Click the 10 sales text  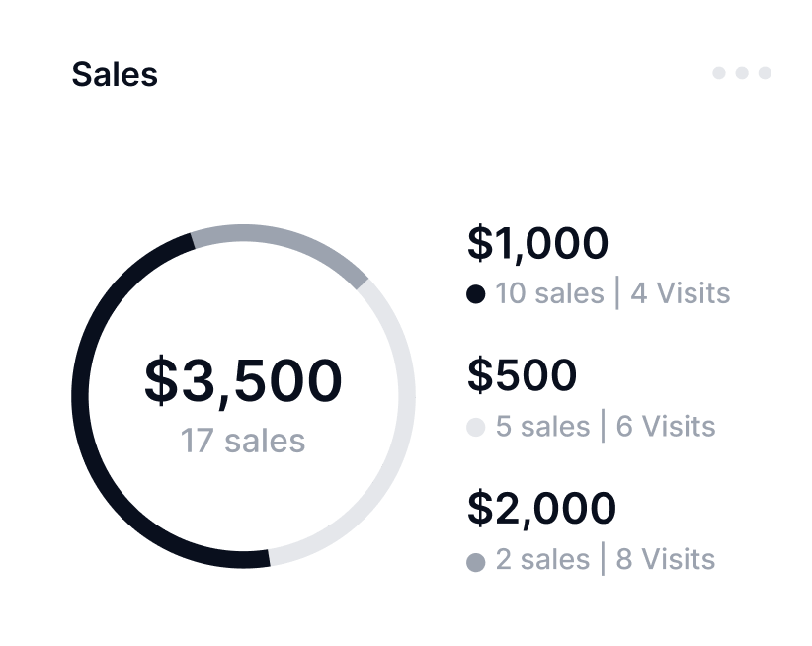click(549, 293)
